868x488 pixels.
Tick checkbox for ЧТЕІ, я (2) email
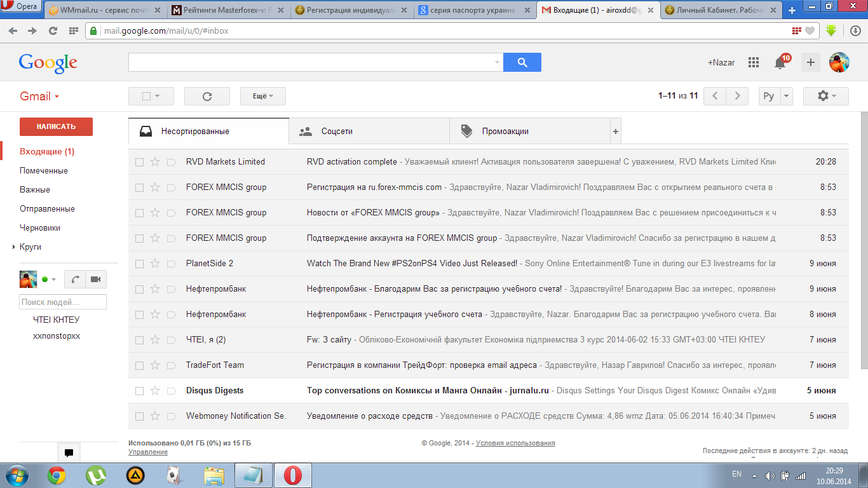[139, 340]
